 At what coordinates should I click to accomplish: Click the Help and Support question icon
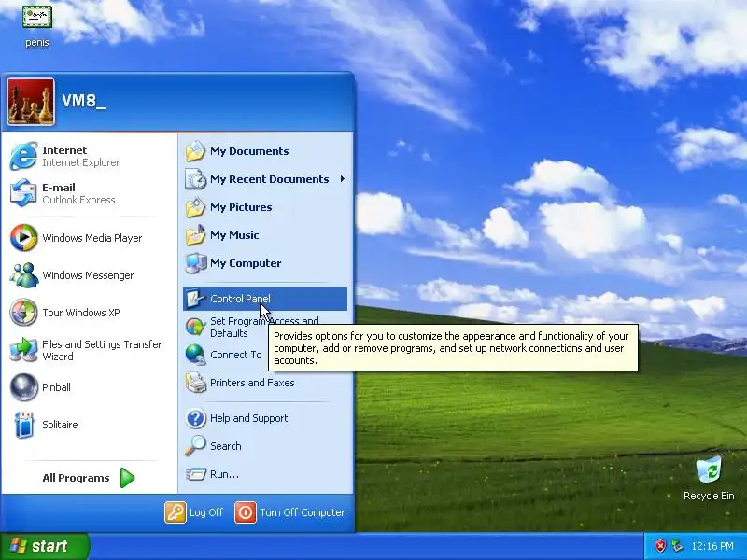(x=195, y=418)
